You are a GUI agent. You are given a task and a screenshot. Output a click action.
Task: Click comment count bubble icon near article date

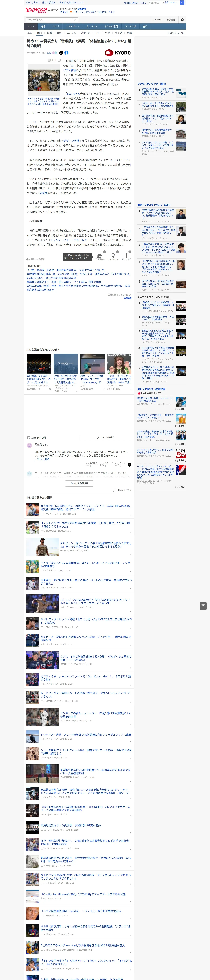point(49,53)
